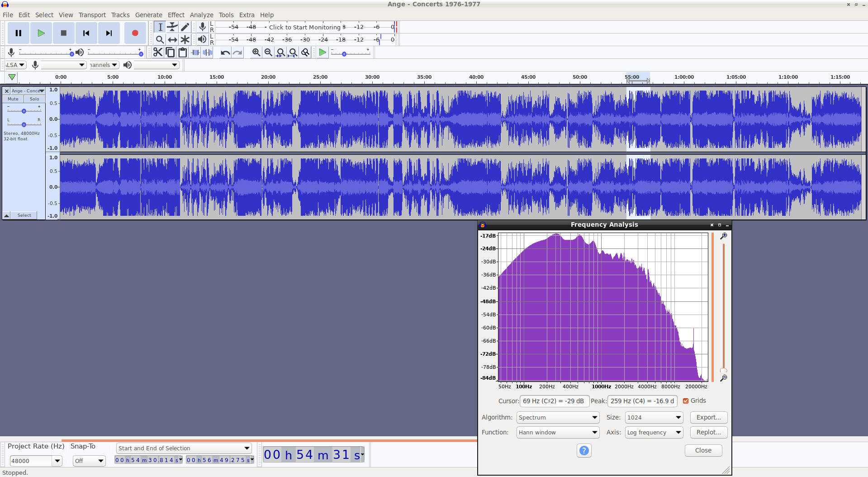Open the Algorithm Spectrum dropdown

558,418
